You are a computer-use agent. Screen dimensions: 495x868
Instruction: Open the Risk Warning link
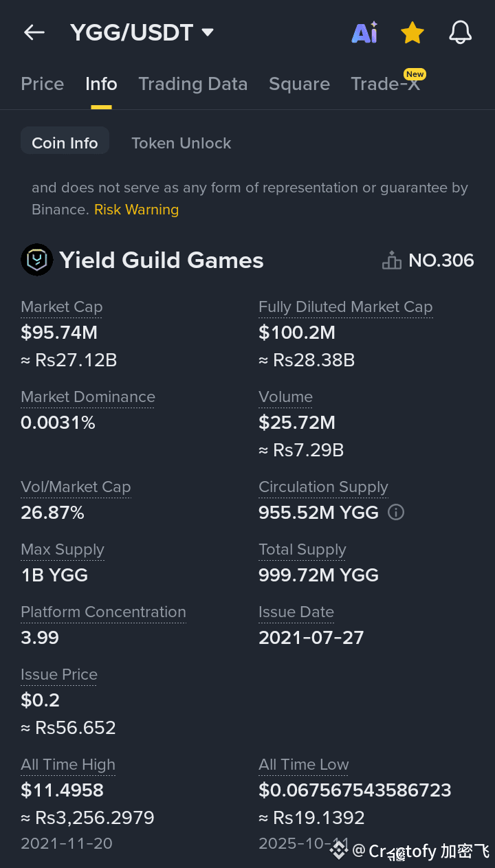pyautogui.click(x=136, y=210)
